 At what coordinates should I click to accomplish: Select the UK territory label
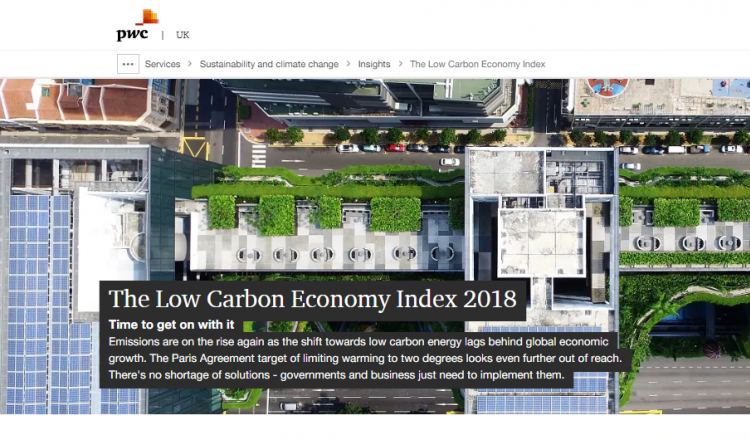183,35
